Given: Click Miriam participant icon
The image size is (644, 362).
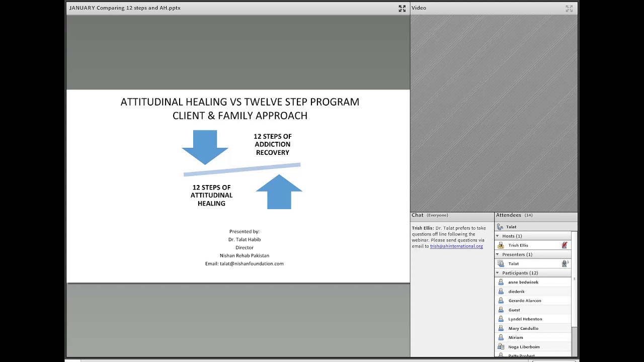Looking at the screenshot, I should coord(501,337).
